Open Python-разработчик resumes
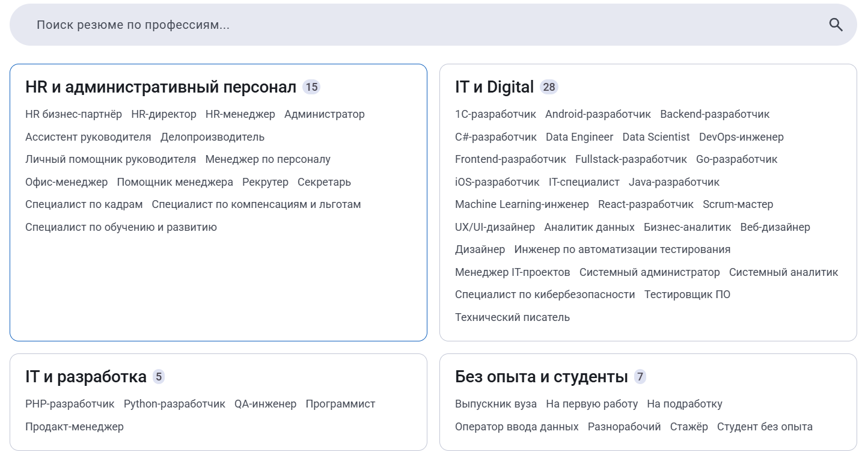The width and height of the screenshot is (868, 458). [174, 404]
